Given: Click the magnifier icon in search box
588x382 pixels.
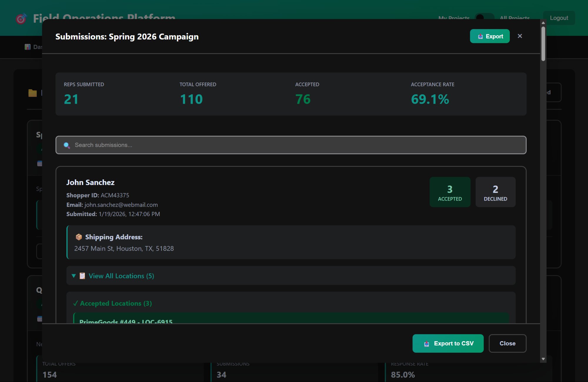Looking at the screenshot, I should 67,145.
